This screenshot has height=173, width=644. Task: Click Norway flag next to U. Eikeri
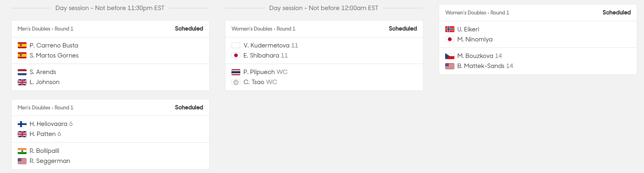(450, 29)
